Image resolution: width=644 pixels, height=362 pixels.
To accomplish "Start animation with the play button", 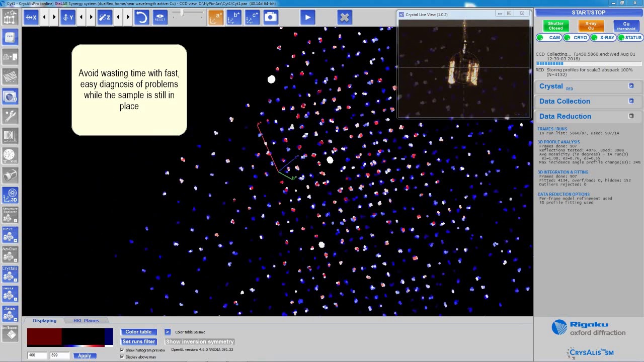I will (x=307, y=18).
